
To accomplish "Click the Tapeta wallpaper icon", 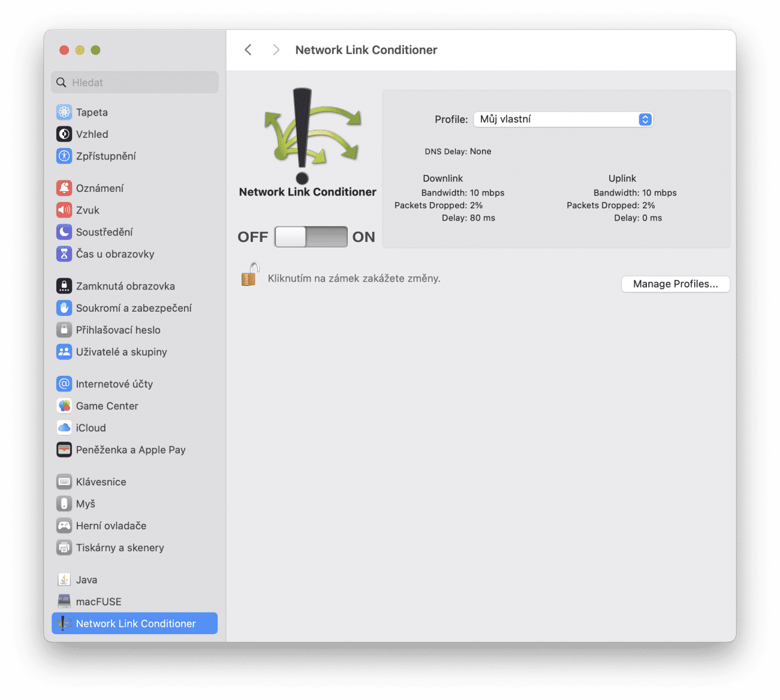I will click(x=64, y=112).
